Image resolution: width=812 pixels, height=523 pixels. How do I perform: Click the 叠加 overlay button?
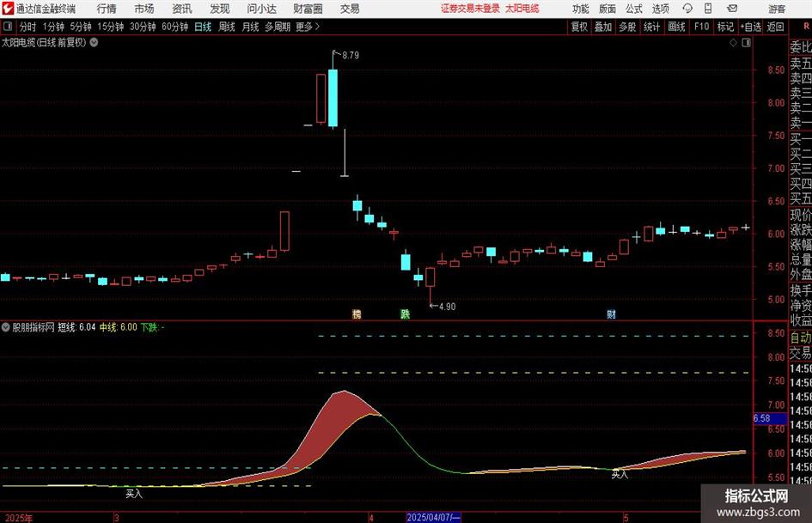tap(603, 27)
